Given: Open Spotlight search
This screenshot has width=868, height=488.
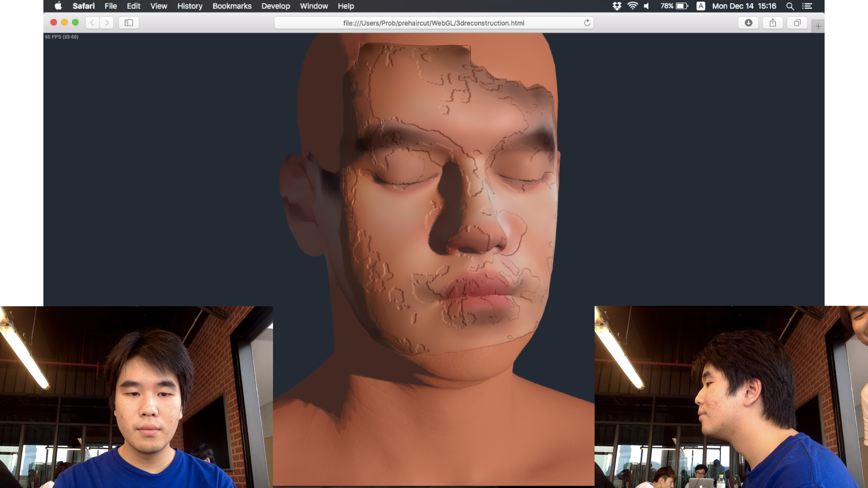Looking at the screenshot, I should click(790, 6).
